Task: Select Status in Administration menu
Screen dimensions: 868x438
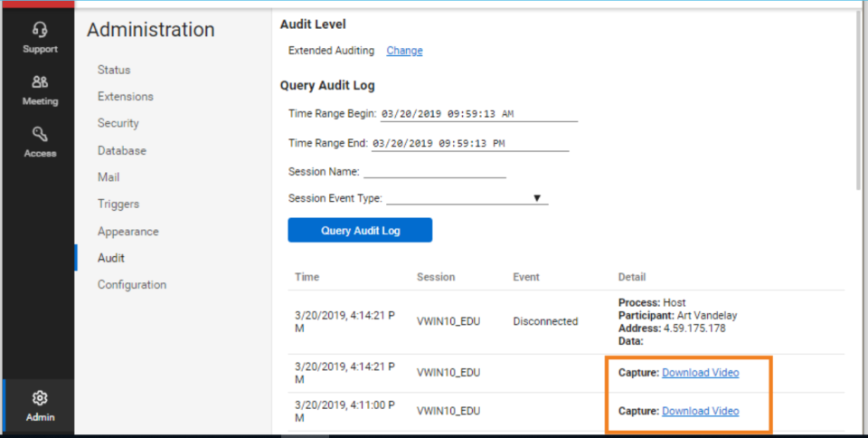Action: coord(114,70)
